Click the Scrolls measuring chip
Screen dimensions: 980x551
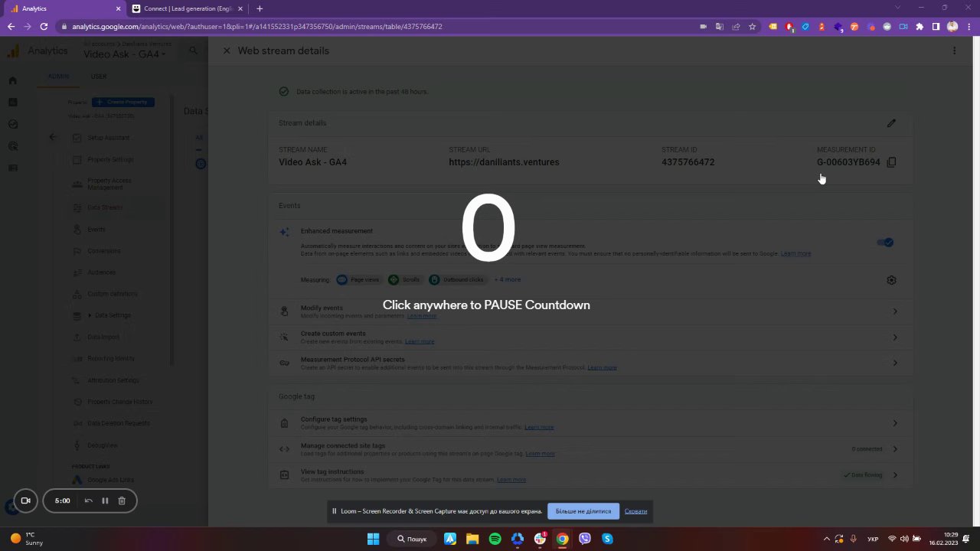click(404, 280)
